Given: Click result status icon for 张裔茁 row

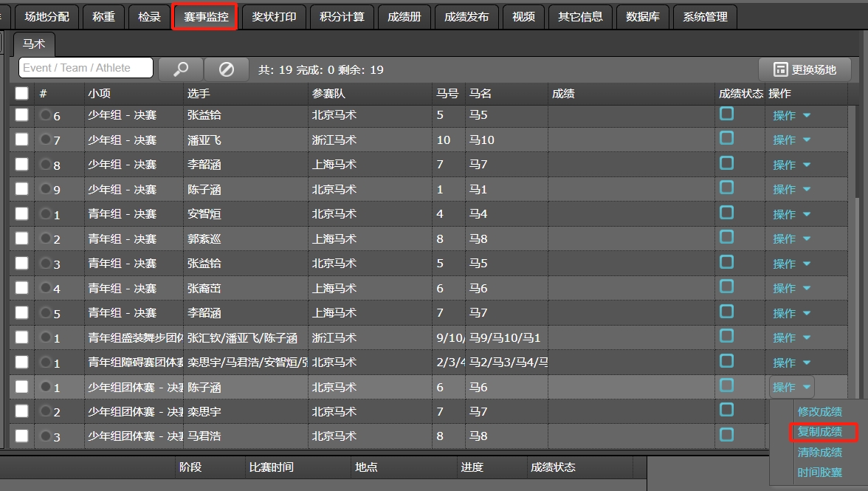Looking at the screenshot, I should coord(727,286).
